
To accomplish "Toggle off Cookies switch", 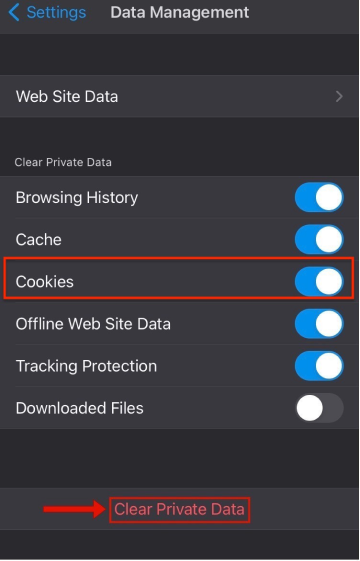I will 319,282.
